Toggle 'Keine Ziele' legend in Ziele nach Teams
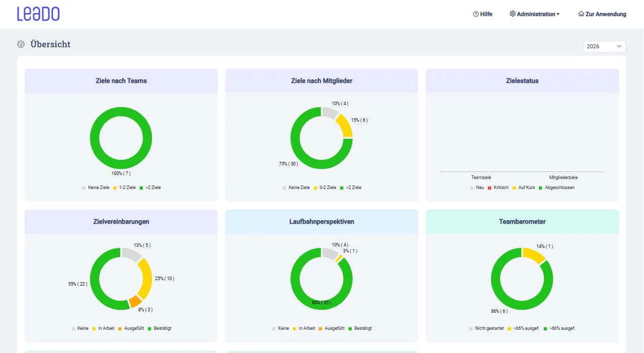Image resolution: width=644 pixels, height=353 pixels. point(96,188)
